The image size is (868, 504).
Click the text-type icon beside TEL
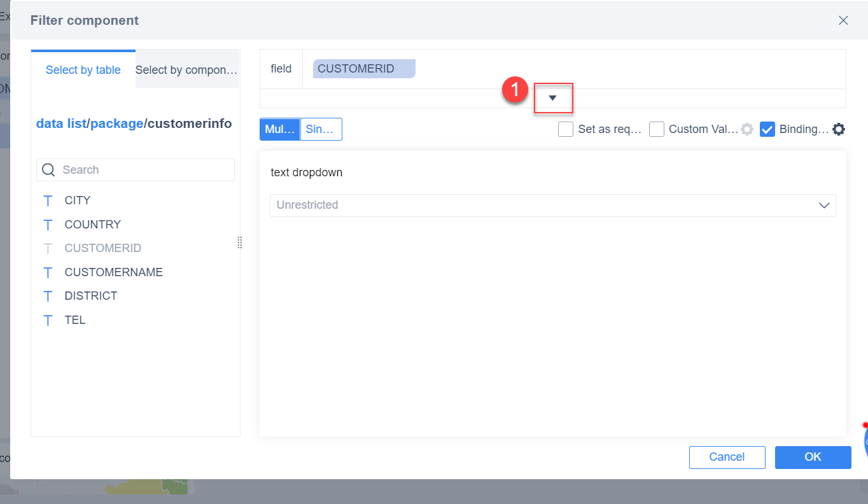48,320
